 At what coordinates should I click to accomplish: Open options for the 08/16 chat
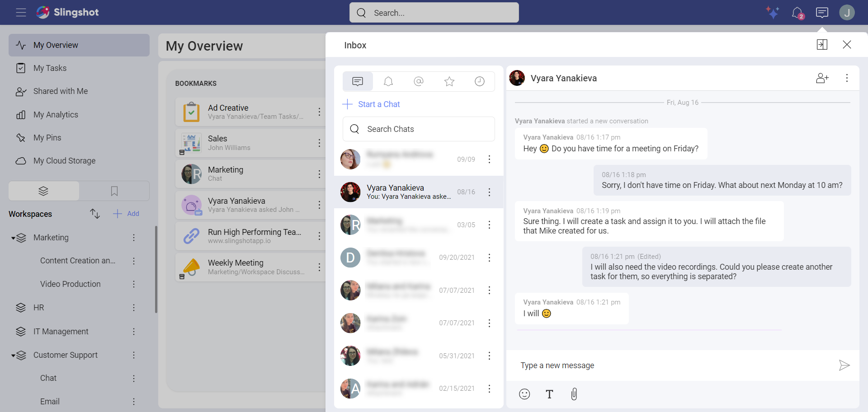[489, 192]
